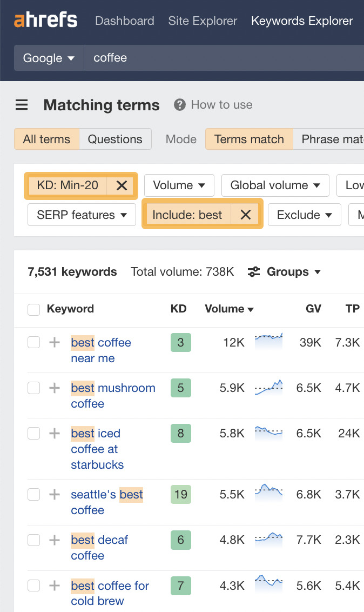Select the Terms match mode
364x612 pixels.
click(x=249, y=139)
